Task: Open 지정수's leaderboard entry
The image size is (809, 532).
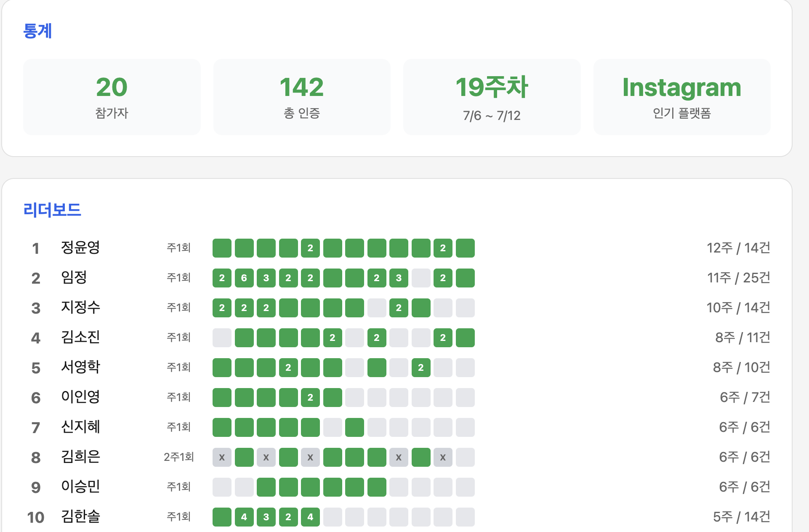Action: tap(80, 307)
